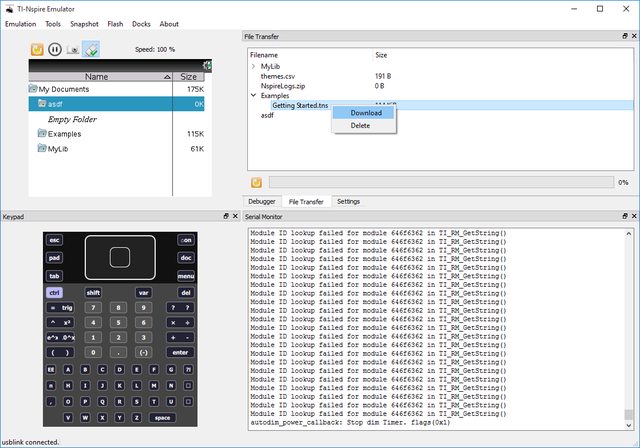Click the settings gear icon in the calculator screen
640x448 pixels.
pyautogui.click(x=207, y=65)
